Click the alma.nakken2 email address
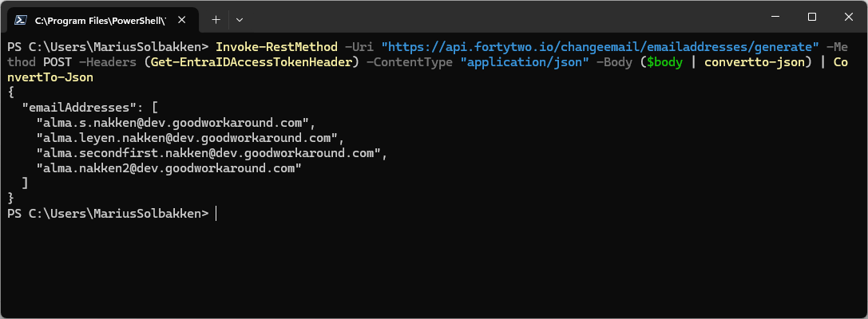868x319 pixels. pos(168,168)
